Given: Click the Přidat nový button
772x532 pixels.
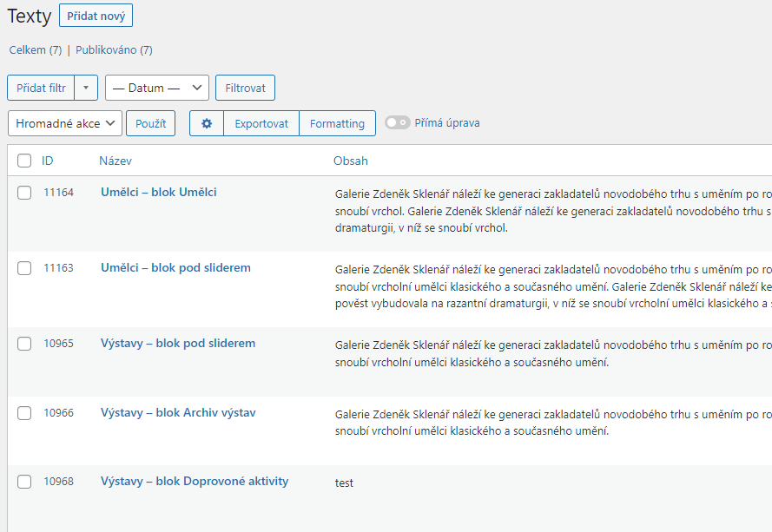Looking at the screenshot, I should 96,16.
